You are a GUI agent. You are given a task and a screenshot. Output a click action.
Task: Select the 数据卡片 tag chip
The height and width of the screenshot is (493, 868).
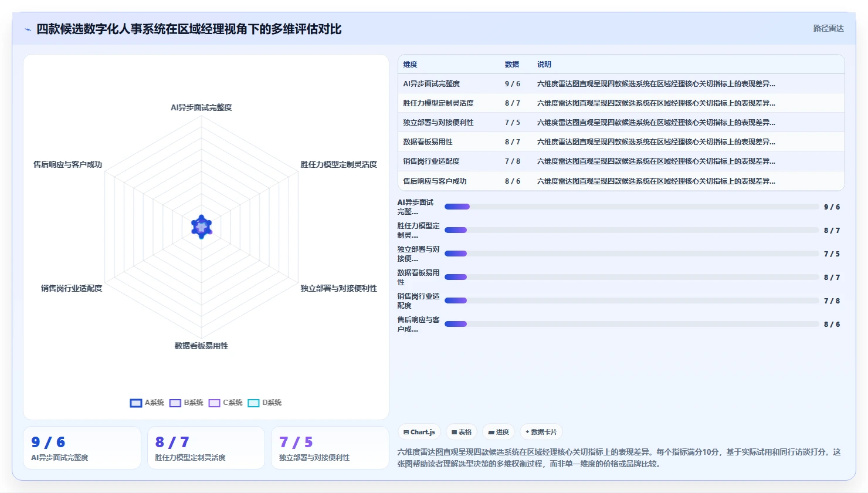pos(541,432)
